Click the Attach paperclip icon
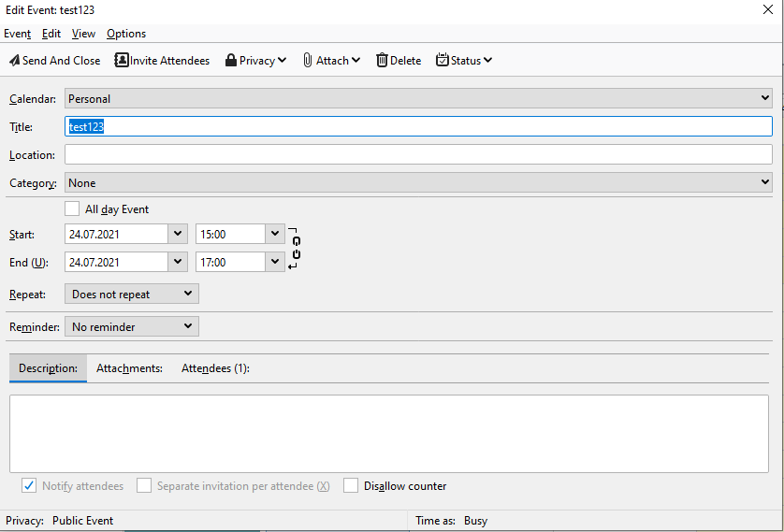Image resolution: width=784 pixels, height=532 pixels. [307, 61]
